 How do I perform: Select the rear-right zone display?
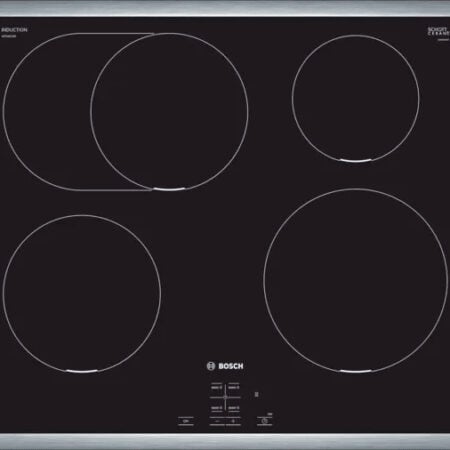(234, 387)
